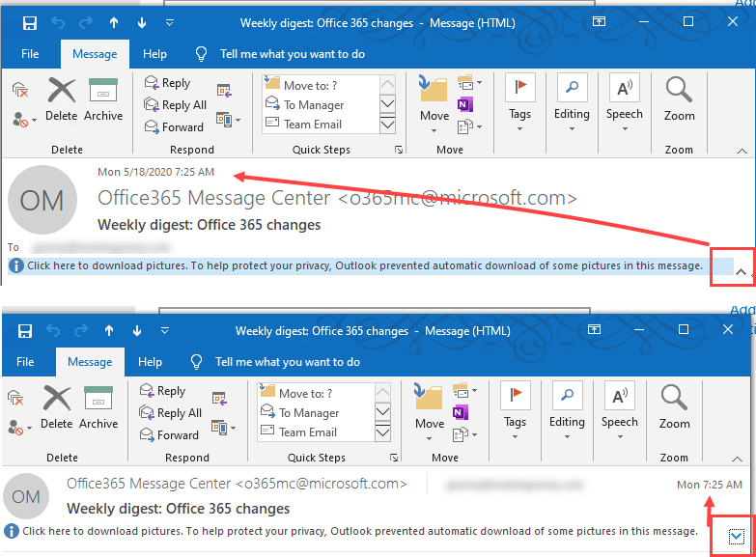Forward message in bottom window

click(x=169, y=434)
